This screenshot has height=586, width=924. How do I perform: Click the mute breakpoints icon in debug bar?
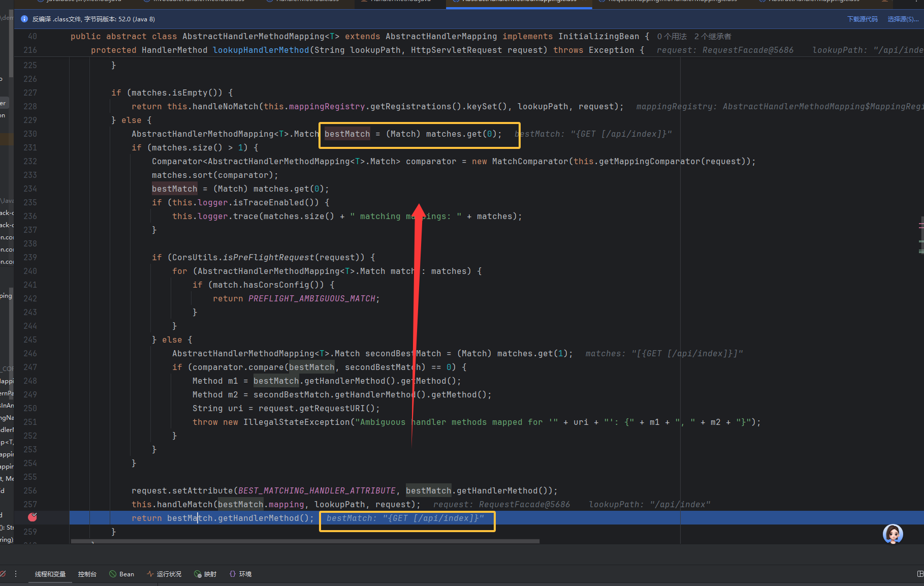(x=3, y=574)
